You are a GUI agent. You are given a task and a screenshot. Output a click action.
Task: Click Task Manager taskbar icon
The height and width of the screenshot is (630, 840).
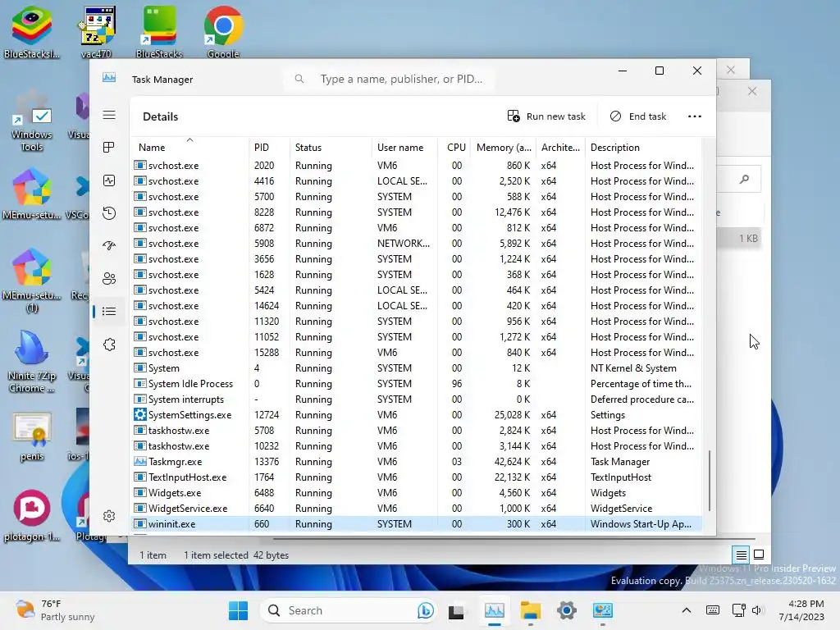[x=494, y=610]
